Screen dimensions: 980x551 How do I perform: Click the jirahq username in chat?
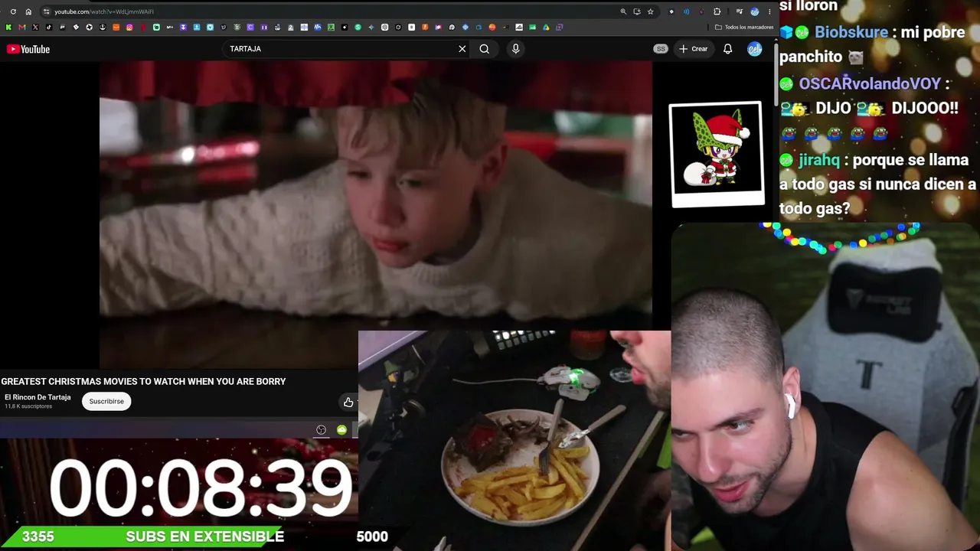(x=818, y=161)
